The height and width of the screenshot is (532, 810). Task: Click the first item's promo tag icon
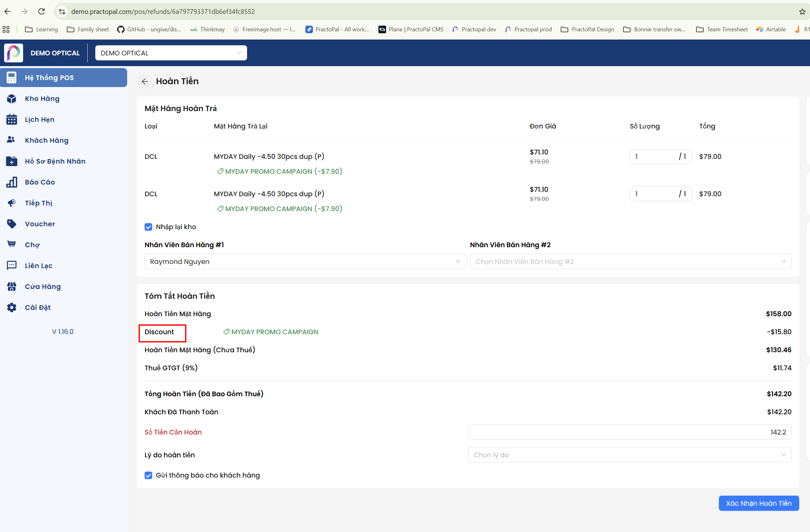tap(220, 171)
